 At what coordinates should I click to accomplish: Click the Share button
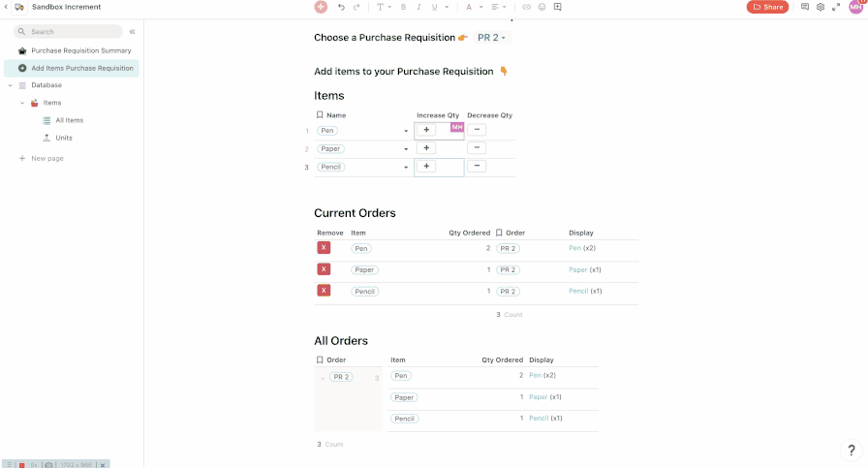click(767, 7)
